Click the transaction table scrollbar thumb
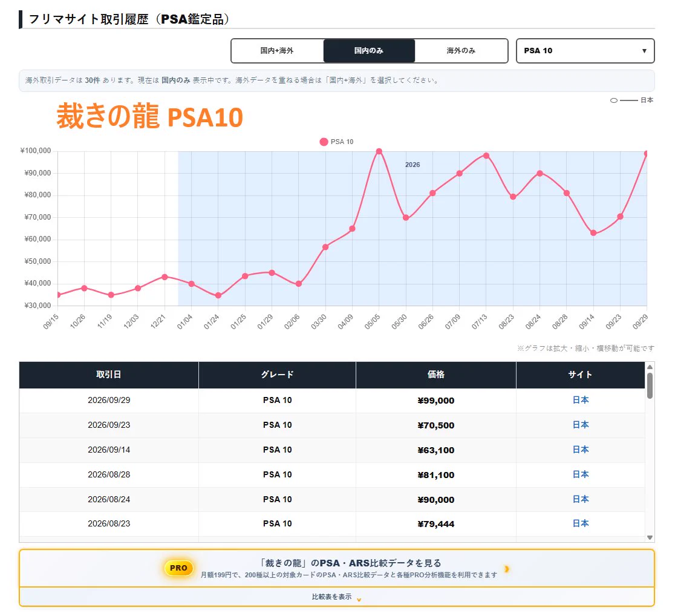The image size is (675, 616). tap(650, 385)
